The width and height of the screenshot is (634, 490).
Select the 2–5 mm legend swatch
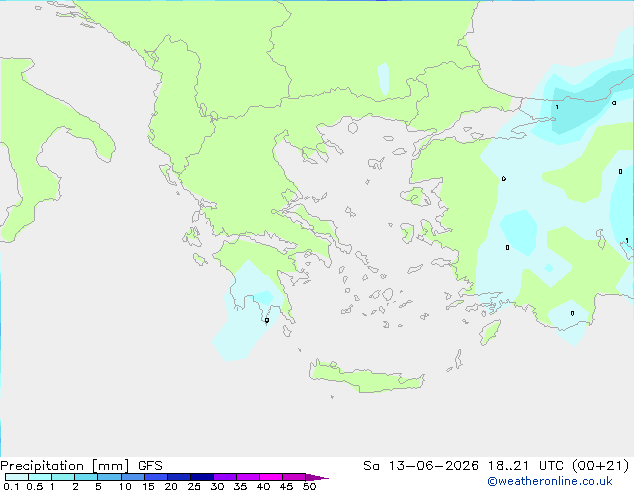(x=86, y=477)
